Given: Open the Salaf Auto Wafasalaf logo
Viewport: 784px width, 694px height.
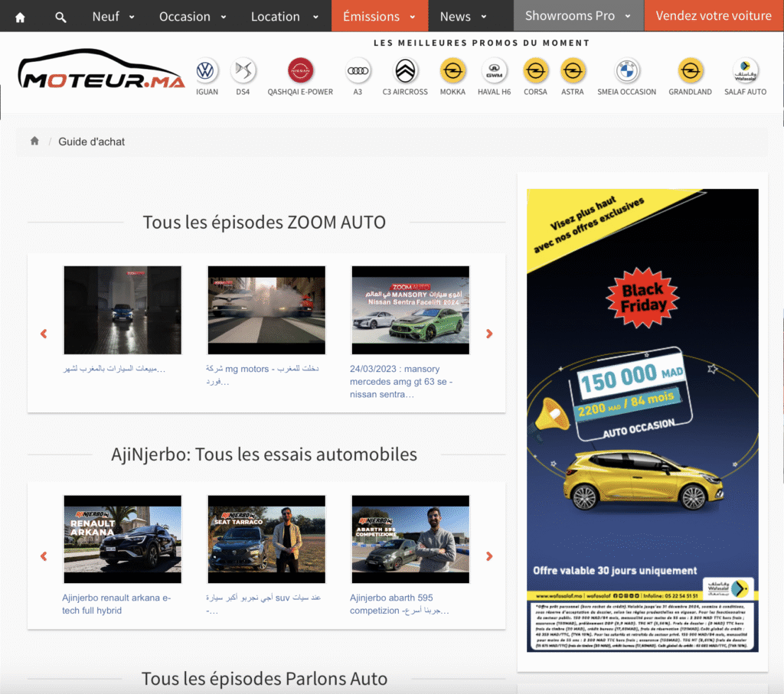Looking at the screenshot, I should (745, 70).
